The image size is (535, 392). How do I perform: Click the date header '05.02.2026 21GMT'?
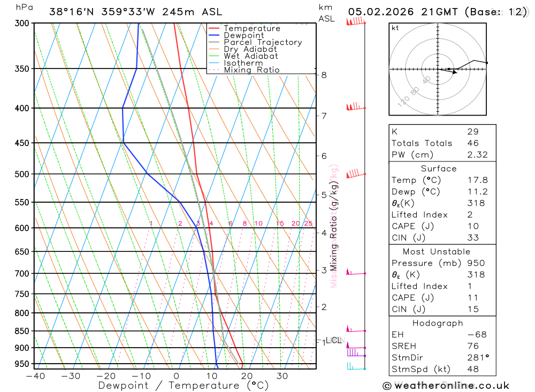[403, 12]
